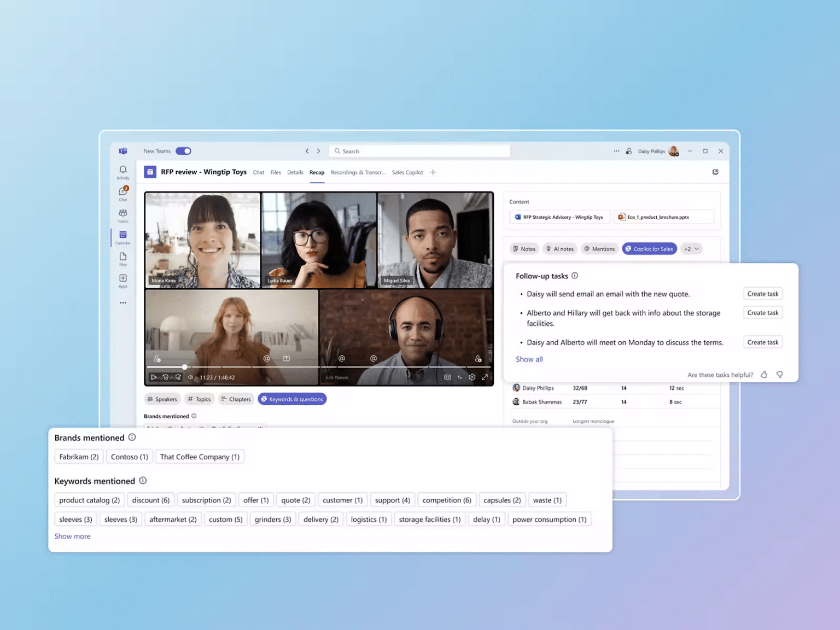The image size is (840, 630).
Task: Enable the Keywords & questions filter
Action: 292,399
